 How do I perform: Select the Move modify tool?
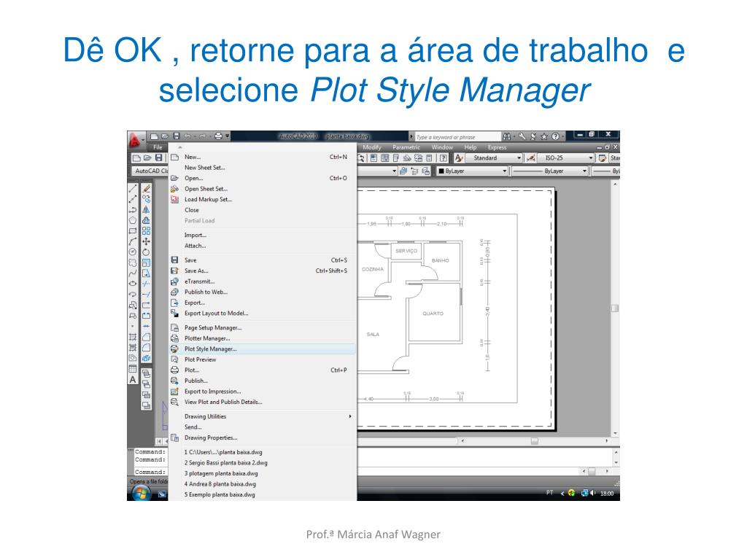146,241
